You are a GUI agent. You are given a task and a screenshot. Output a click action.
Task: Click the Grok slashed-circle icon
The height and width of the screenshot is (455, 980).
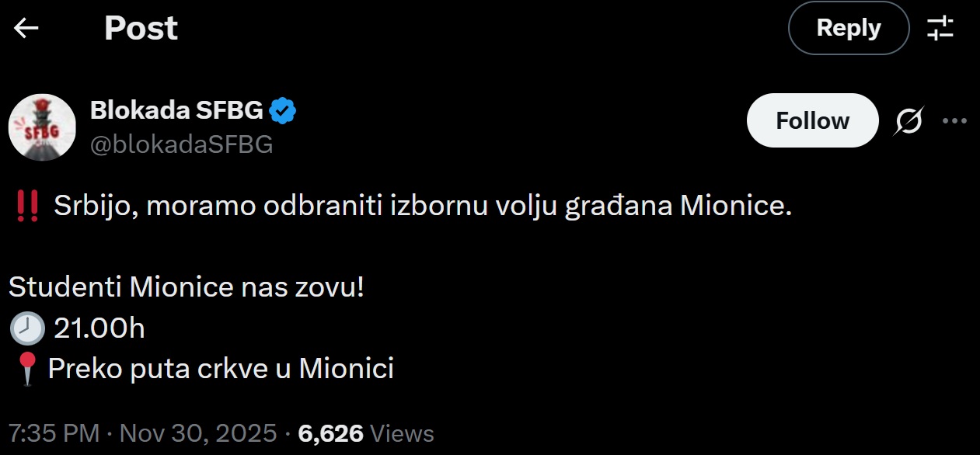tap(909, 121)
